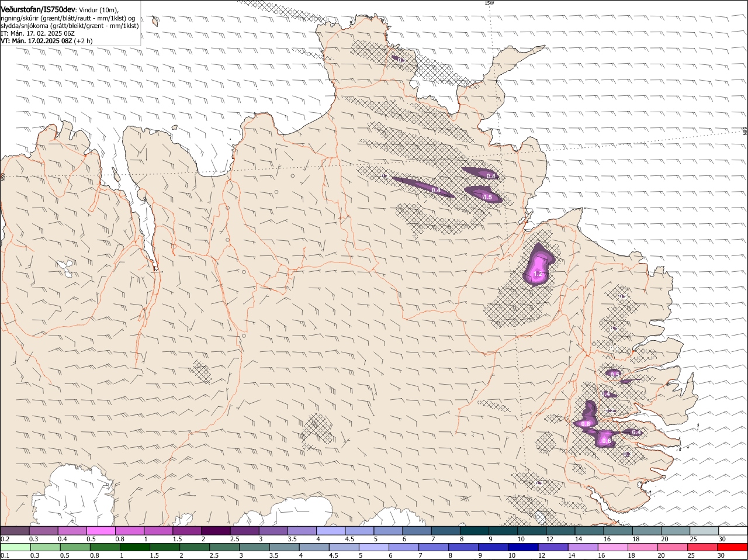Viewport: 748px width, 560px height.
Task: Click the initial time line 'IT: Mán. 17. 02. 2025 06Z'
Action: pos(37,33)
